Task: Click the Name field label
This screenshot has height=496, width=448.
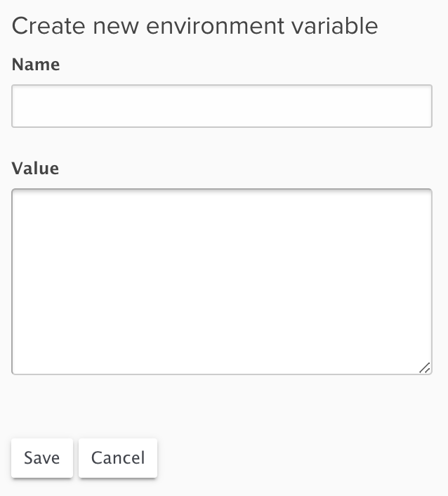Action: click(36, 65)
